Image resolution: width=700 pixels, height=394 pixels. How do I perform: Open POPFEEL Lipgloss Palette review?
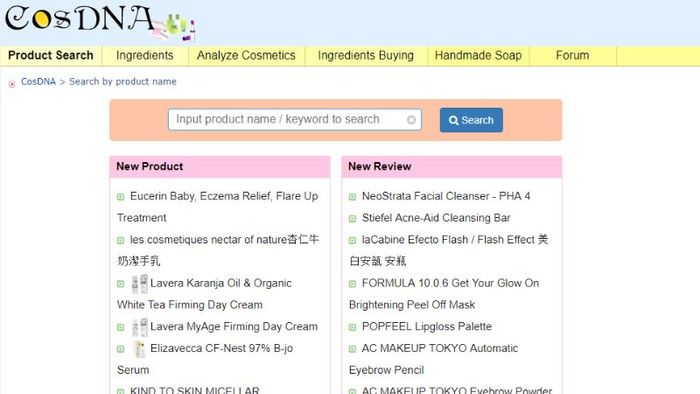tap(427, 327)
